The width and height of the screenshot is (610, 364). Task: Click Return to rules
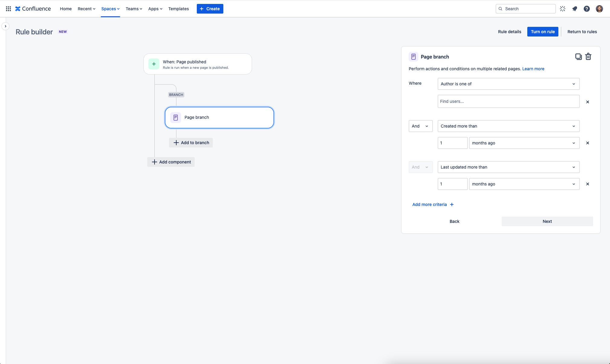(x=582, y=32)
